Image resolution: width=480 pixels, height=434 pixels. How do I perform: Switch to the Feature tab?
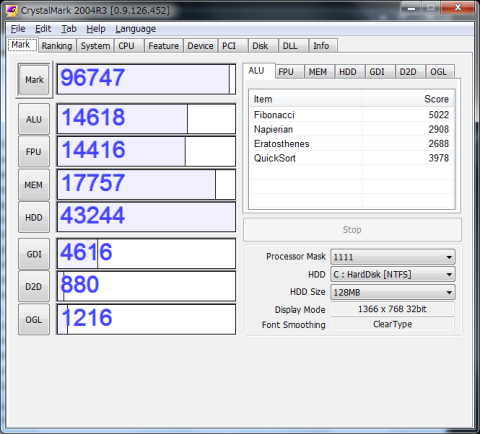click(164, 46)
